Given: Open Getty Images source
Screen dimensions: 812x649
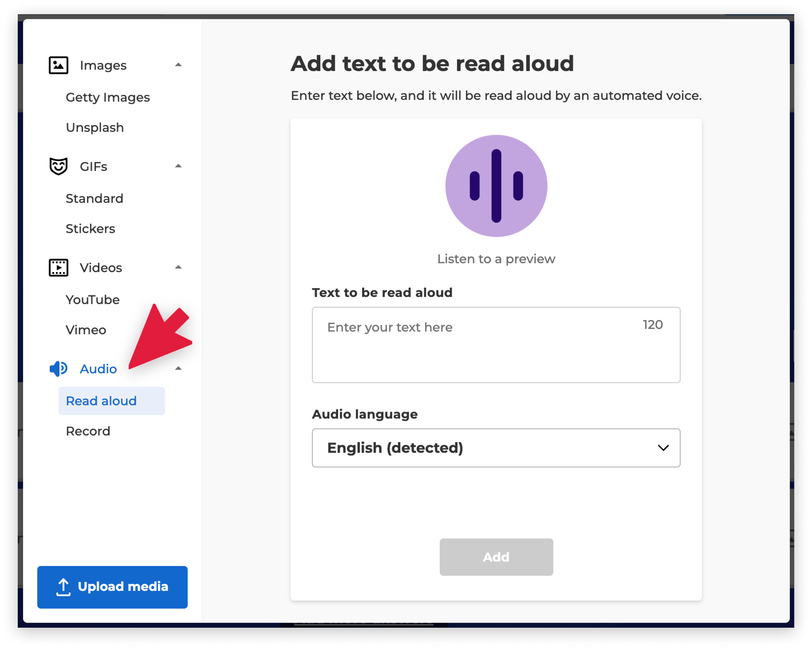Looking at the screenshot, I should [108, 97].
